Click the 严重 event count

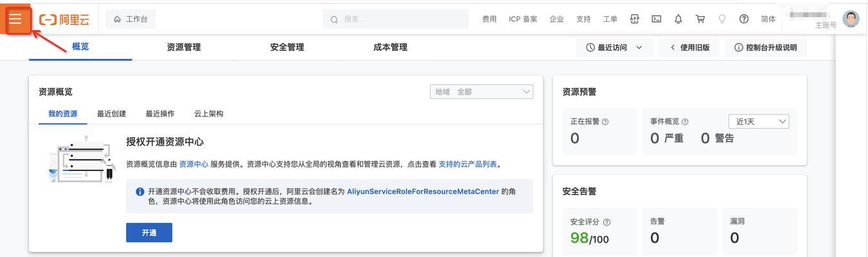click(667, 138)
